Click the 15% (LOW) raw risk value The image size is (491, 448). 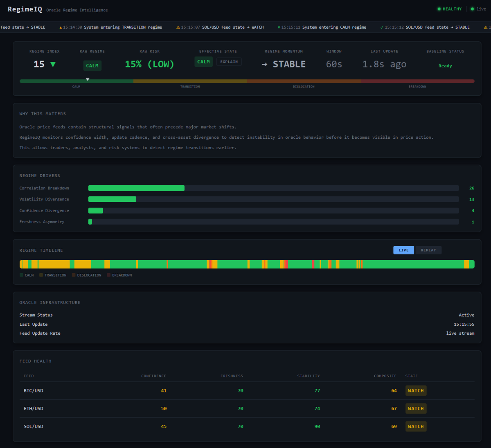coord(149,64)
